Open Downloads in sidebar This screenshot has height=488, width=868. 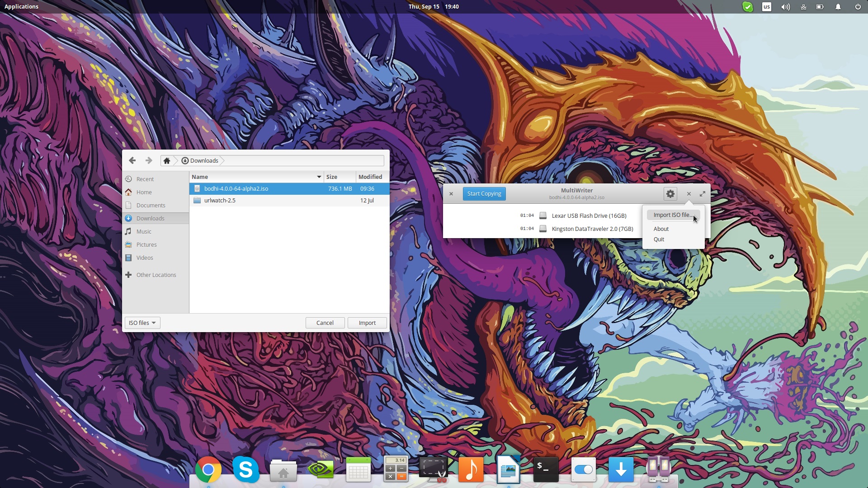[156, 218]
